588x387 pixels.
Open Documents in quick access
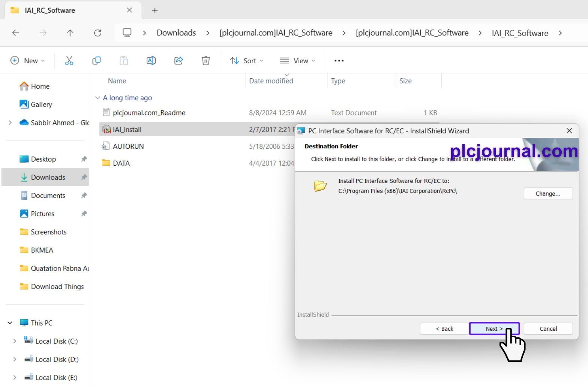48,195
